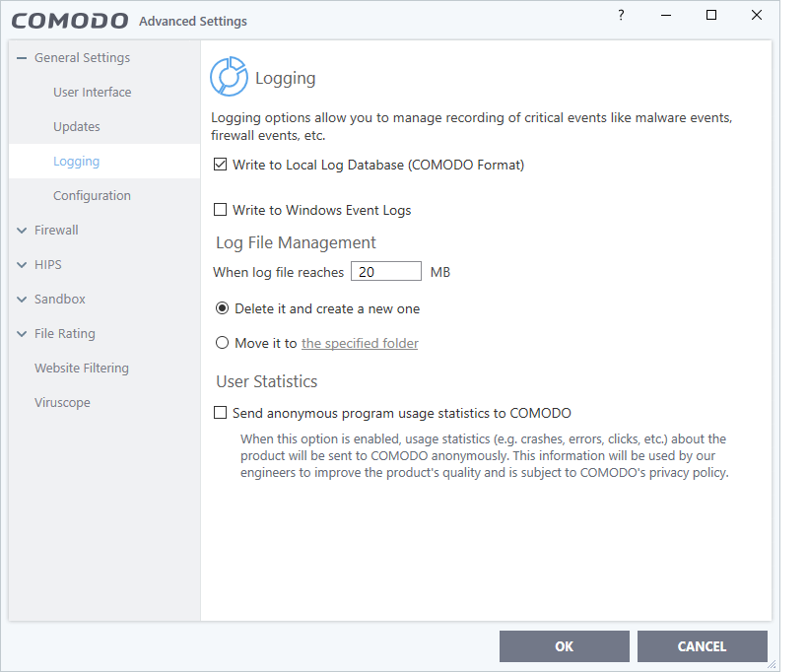Click the Logging header icon

(229, 77)
